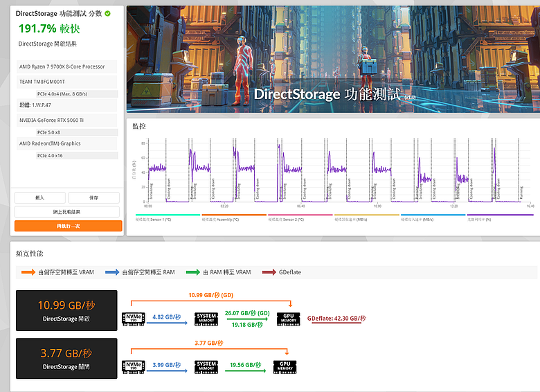This screenshot has width=540, height=392.
Task: Click the 監控 monitoring section heading
Action: 139,127
